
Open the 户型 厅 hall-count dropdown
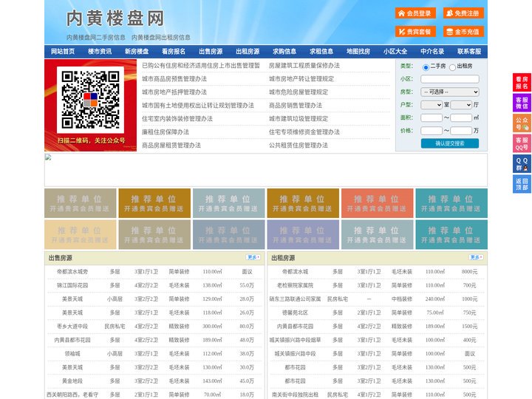point(461,105)
